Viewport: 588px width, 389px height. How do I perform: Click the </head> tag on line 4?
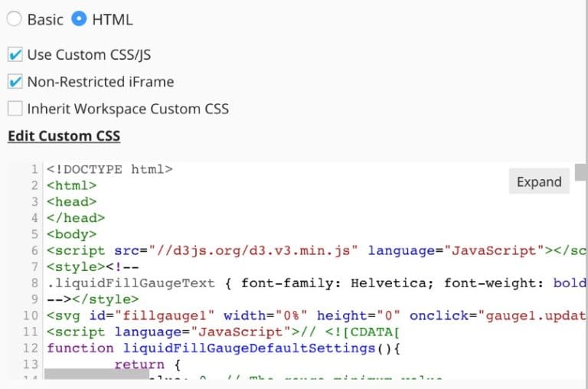(x=76, y=218)
